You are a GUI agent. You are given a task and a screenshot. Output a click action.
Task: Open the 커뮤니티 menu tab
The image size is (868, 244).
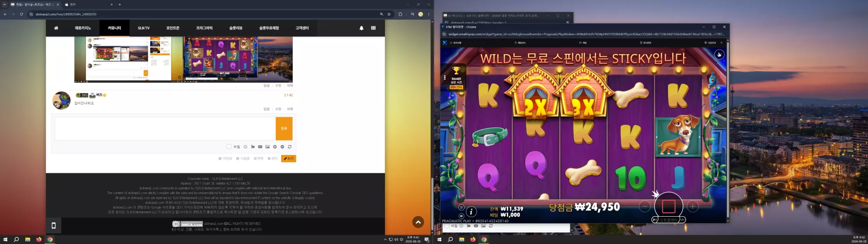click(115, 28)
